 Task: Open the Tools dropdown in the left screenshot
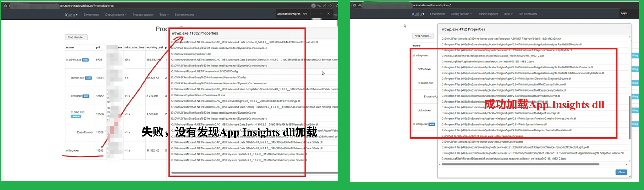pyautogui.click(x=164, y=15)
